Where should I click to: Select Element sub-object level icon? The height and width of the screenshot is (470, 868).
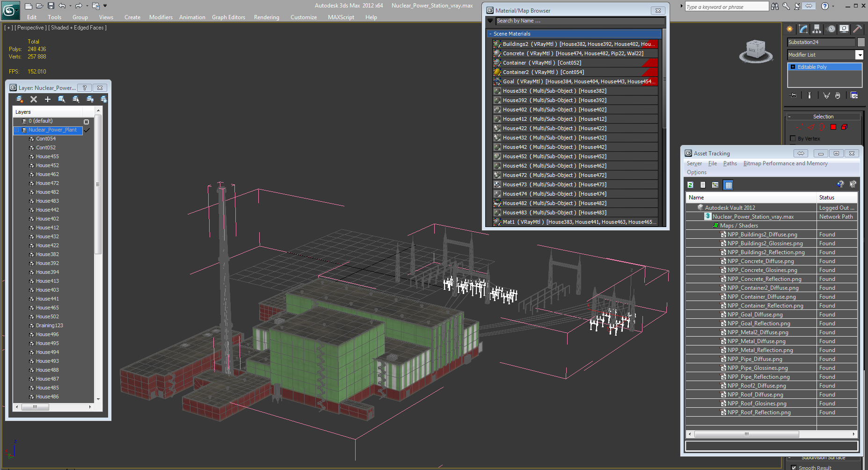click(845, 127)
